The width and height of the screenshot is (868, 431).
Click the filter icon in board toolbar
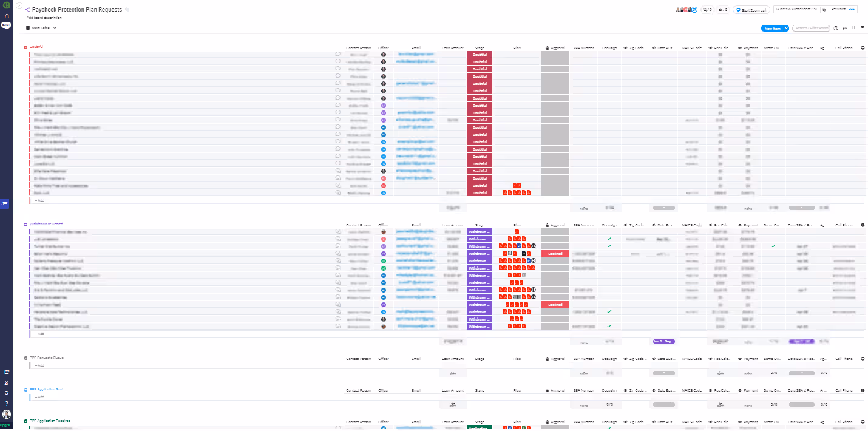click(863, 28)
